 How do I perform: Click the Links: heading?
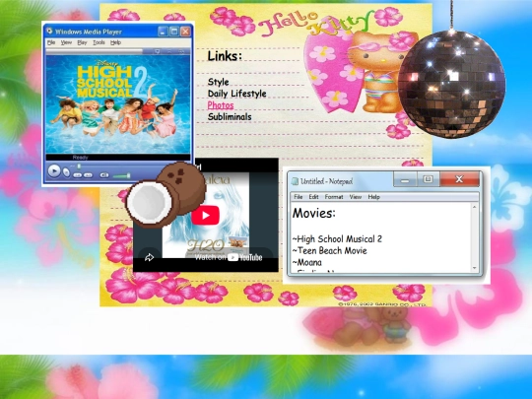[x=225, y=56]
